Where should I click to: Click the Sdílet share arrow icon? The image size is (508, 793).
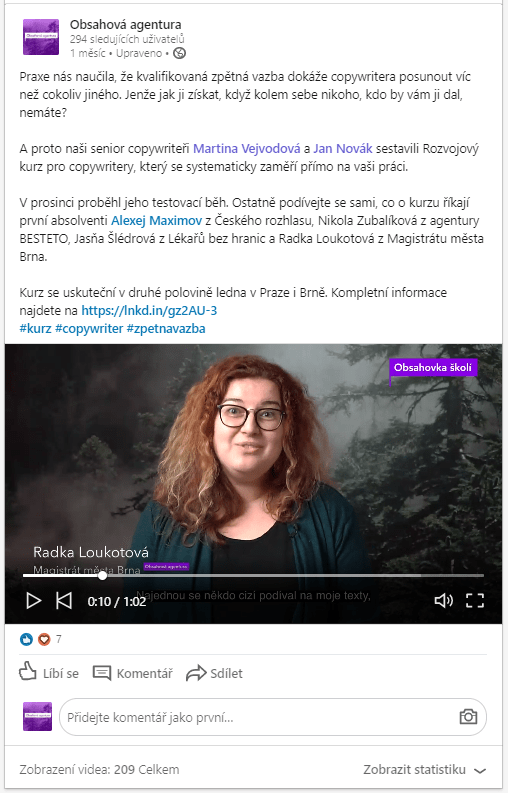pyautogui.click(x=196, y=673)
